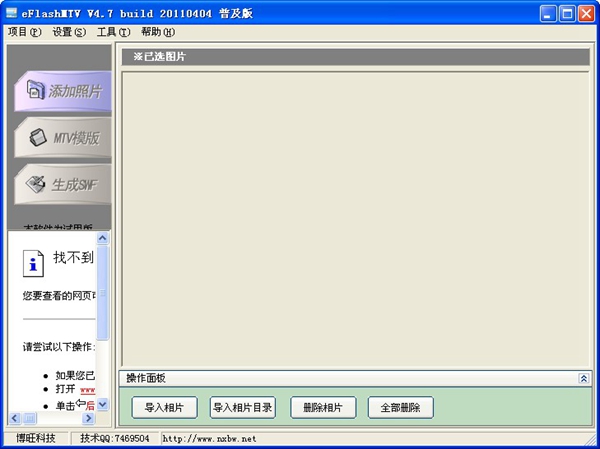This screenshot has width=600, height=449.
Task: Click the horizontal scrollbar left arrow
Action: click(x=14, y=418)
